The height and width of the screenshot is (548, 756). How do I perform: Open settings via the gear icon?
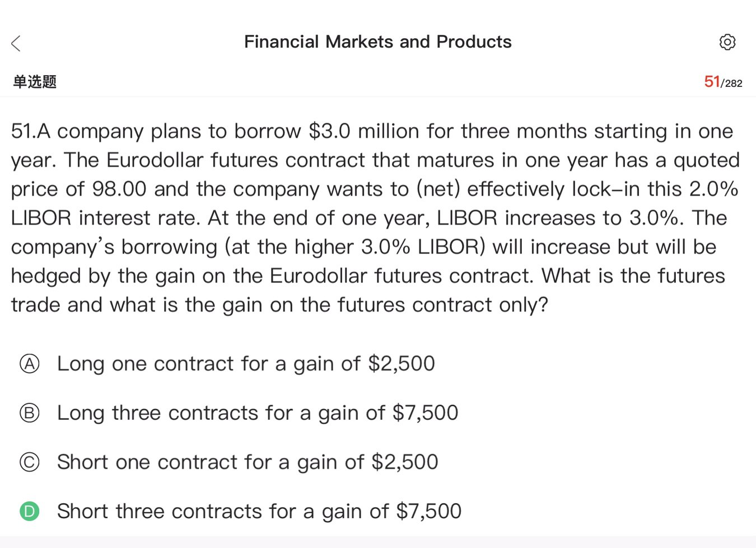(727, 42)
